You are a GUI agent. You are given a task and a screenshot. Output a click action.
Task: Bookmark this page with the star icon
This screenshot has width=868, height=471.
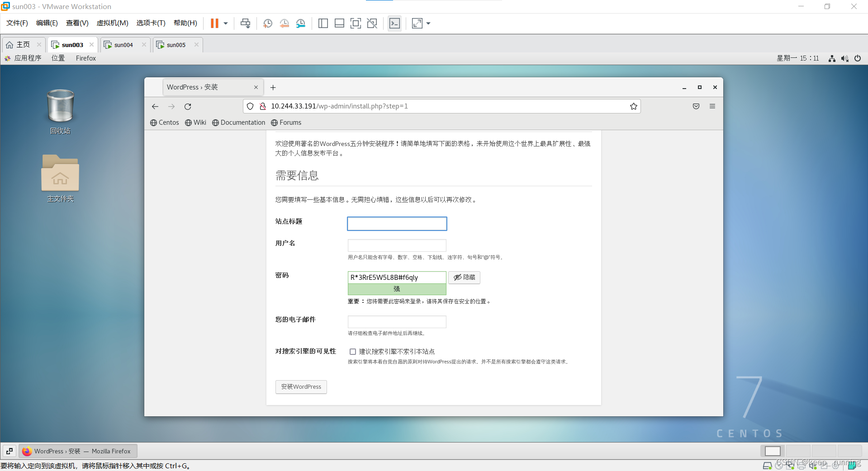[x=633, y=106]
